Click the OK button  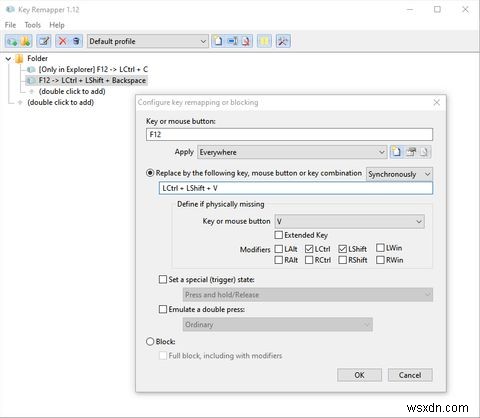359,375
